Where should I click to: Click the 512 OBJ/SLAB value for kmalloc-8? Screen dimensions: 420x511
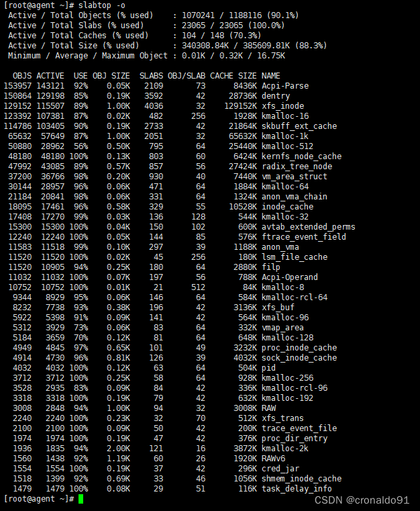[199, 288]
